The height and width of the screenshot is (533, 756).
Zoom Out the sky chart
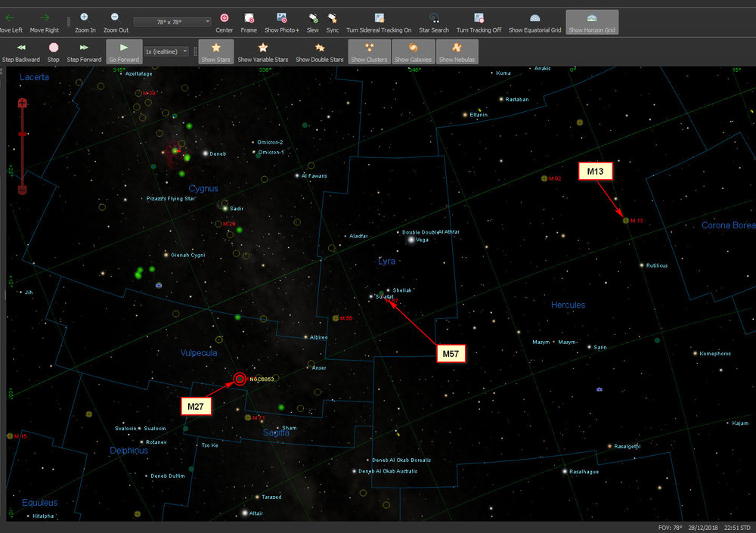pos(116,23)
